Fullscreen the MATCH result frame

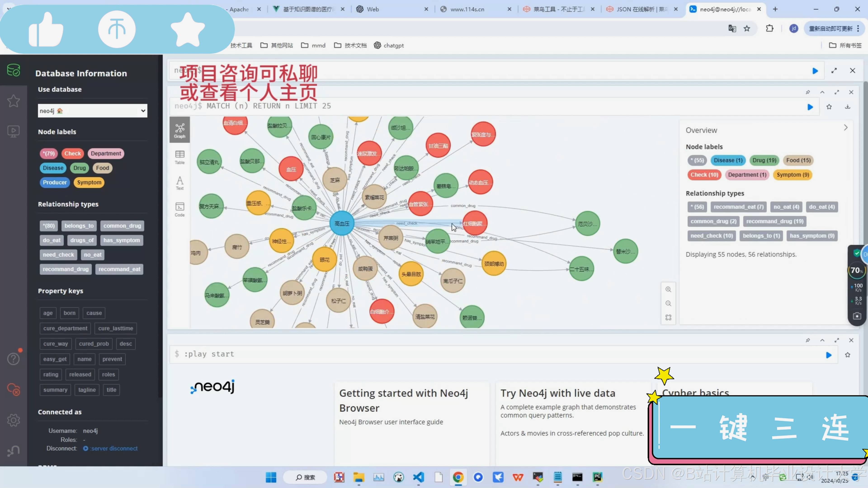click(837, 92)
